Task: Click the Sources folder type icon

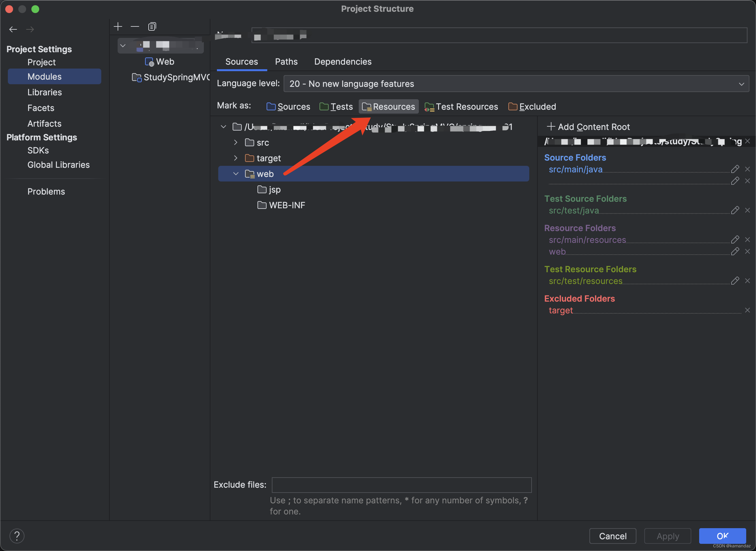Action: click(x=272, y=107)
